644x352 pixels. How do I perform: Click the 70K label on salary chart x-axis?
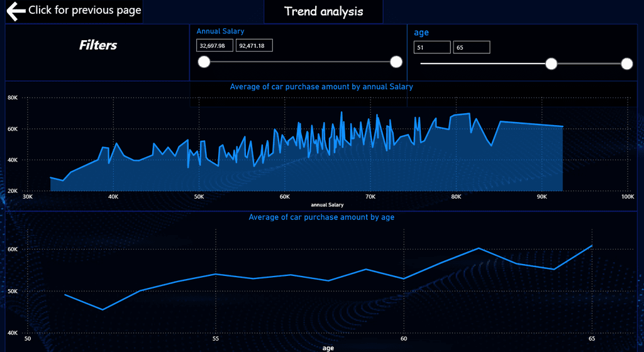(370, 197)
